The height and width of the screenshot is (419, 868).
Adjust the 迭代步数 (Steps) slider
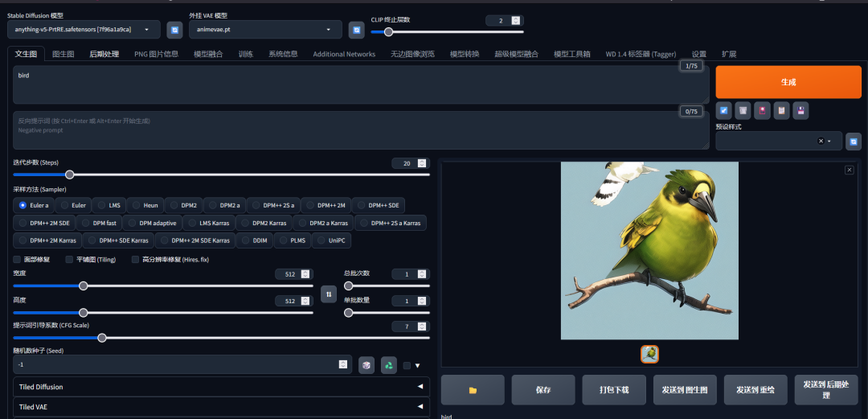click(222, 175)
